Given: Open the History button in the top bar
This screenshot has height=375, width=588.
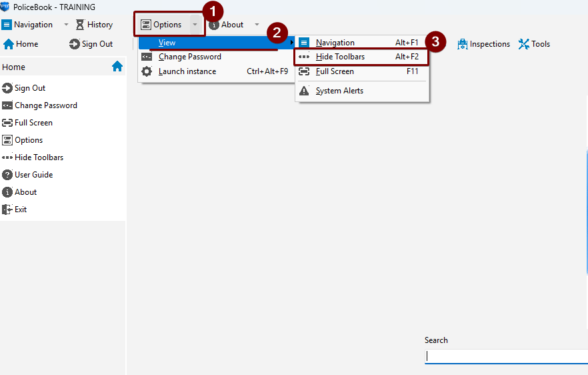Looking at the screenshot, I should tap(94, 25).
